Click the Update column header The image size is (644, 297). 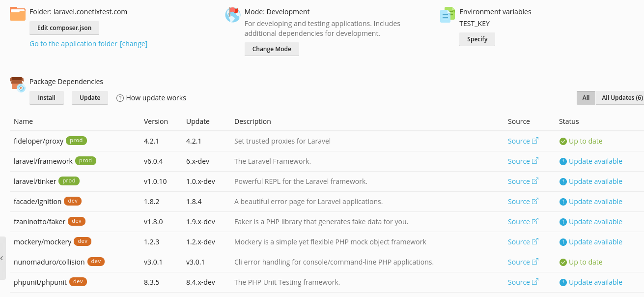tap(198, 121)
